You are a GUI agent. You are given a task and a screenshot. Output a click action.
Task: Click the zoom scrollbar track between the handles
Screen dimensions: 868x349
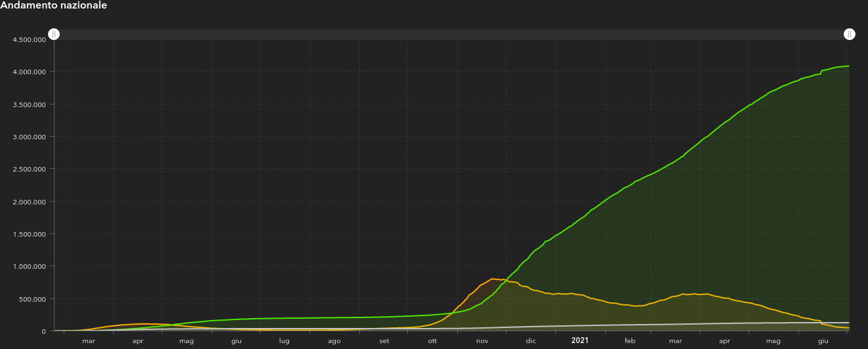point(451,34)
